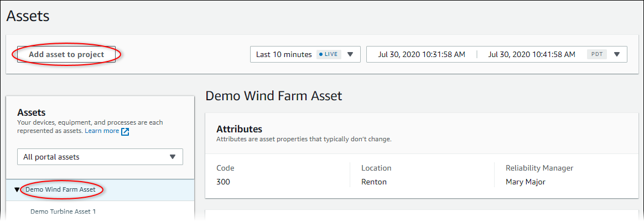The image size is (644, 221).
Task: Click the Reliability Manager value Mary Major
Action: point(525,182)
